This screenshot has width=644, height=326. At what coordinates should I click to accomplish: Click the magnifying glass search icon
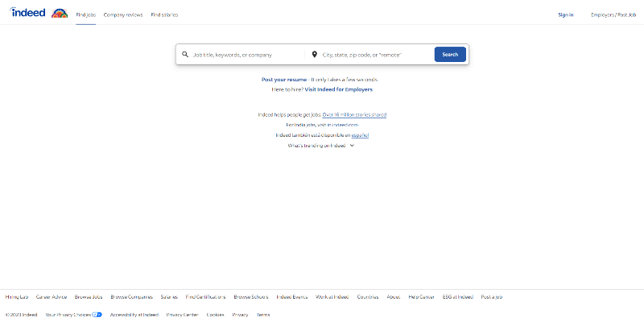[185, 54]
